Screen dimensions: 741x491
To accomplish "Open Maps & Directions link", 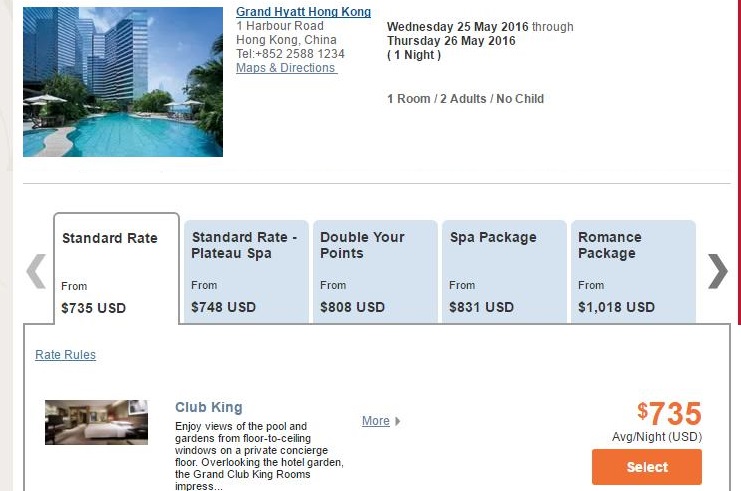I will 286,68.
